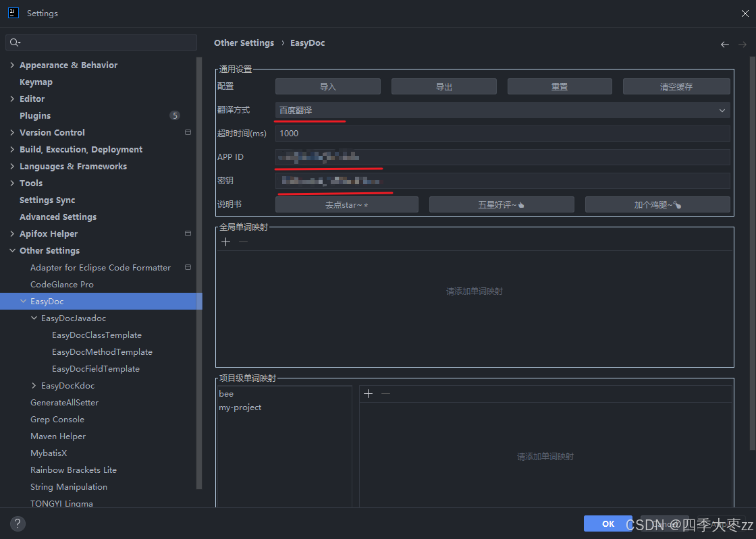Expand the Apifox Helper node
The height and width of the screenshot is (539, 756).
[x=12, y=233]
